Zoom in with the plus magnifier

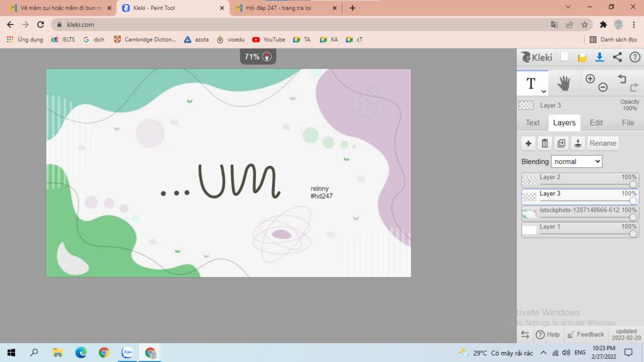tap(590, 79)
